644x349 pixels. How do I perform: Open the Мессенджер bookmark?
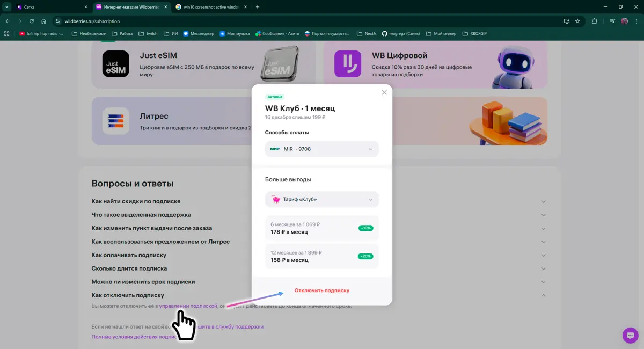click(198, 33)
